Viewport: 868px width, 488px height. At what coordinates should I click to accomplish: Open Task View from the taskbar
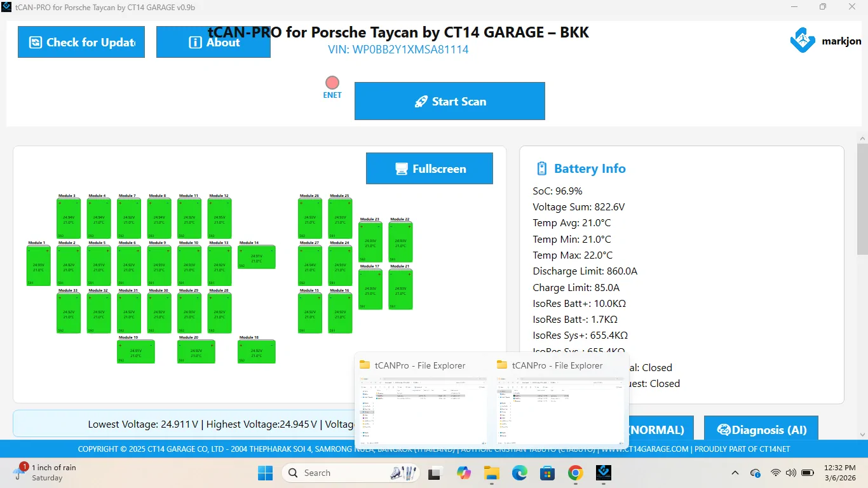click(435, 473)
